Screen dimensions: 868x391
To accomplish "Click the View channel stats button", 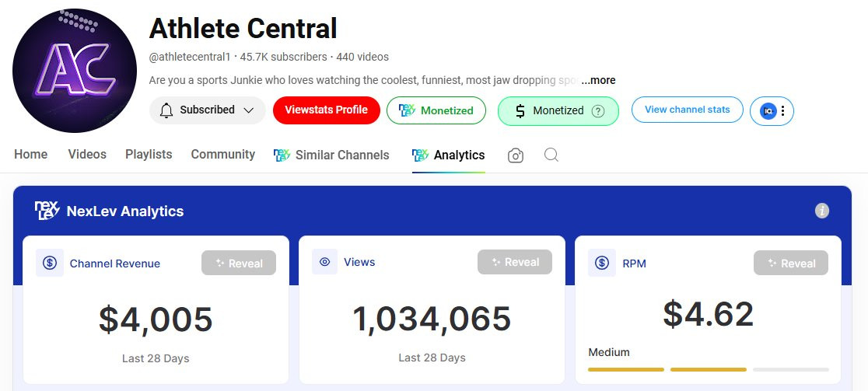I will (x=687, y=110).
